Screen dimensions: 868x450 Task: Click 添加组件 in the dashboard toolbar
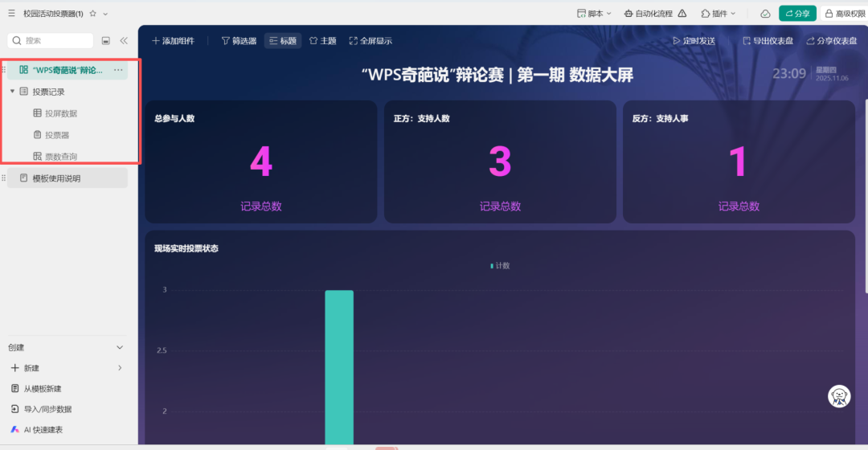pyautogui.click(x=174, y=41)
